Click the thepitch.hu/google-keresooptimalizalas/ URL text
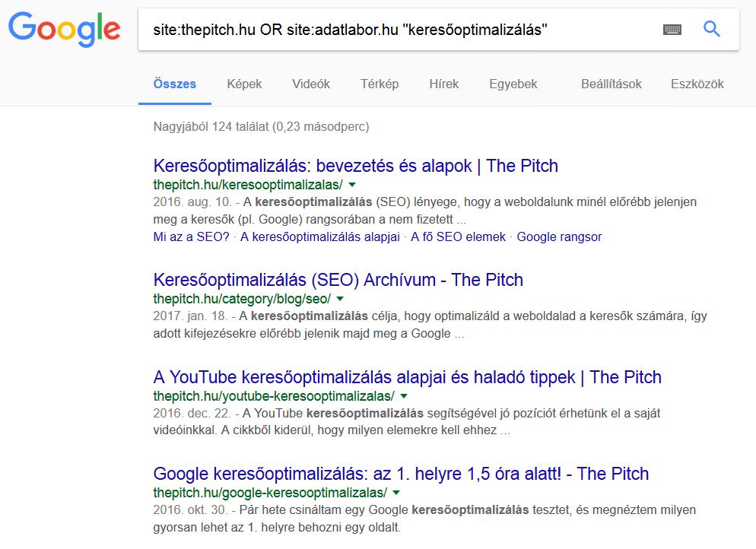 tap(270, 493)
